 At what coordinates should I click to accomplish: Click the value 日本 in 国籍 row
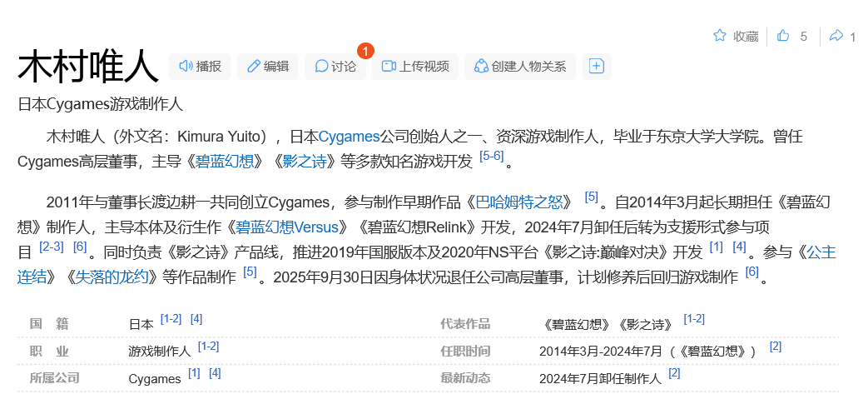pyautogui.click(x=141, y=324)
